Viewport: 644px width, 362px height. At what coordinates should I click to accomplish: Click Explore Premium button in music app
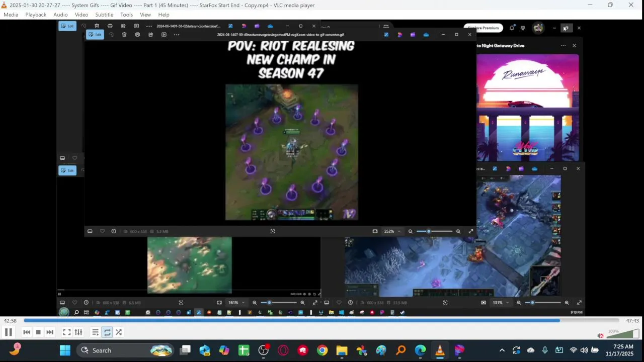click(x=484, y=28)
